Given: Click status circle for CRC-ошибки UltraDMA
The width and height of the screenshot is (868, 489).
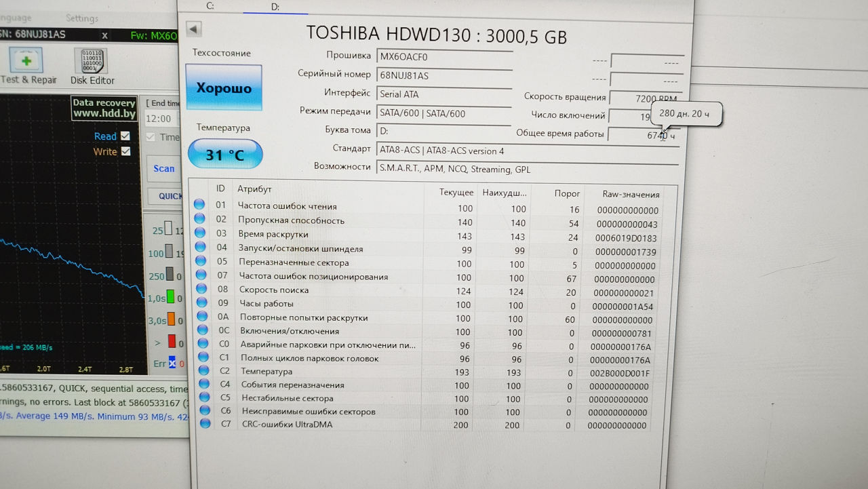Looking at the screenshot, I should click(205, 424).
